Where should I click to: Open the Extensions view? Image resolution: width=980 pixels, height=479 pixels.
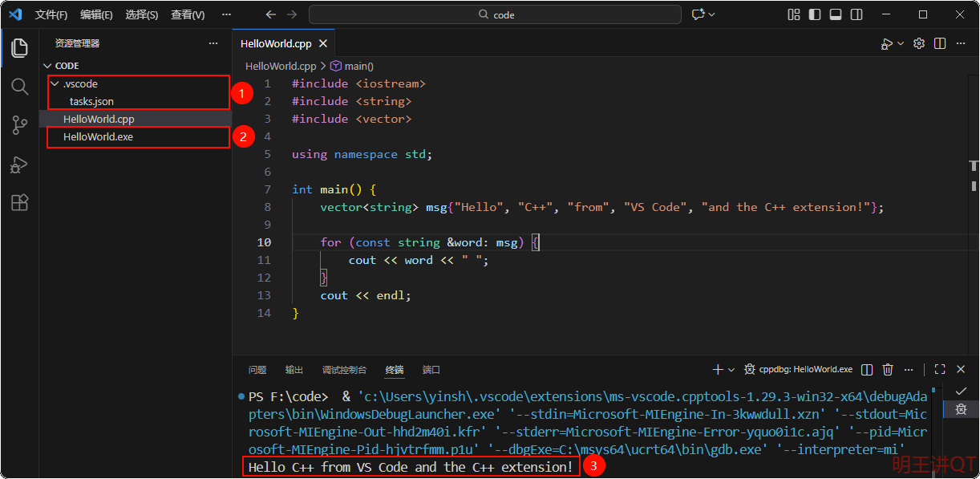[19, 202]
